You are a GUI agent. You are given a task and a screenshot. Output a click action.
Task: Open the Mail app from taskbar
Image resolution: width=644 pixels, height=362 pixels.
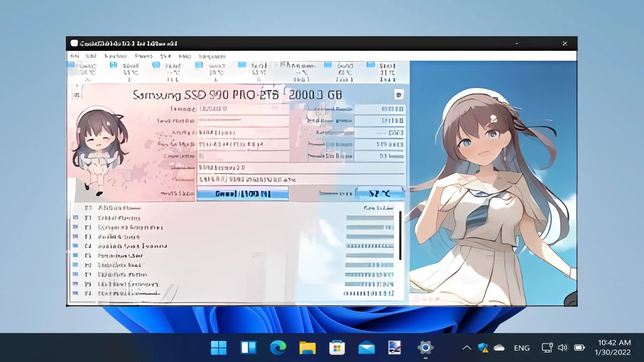[x=366, y=347]
